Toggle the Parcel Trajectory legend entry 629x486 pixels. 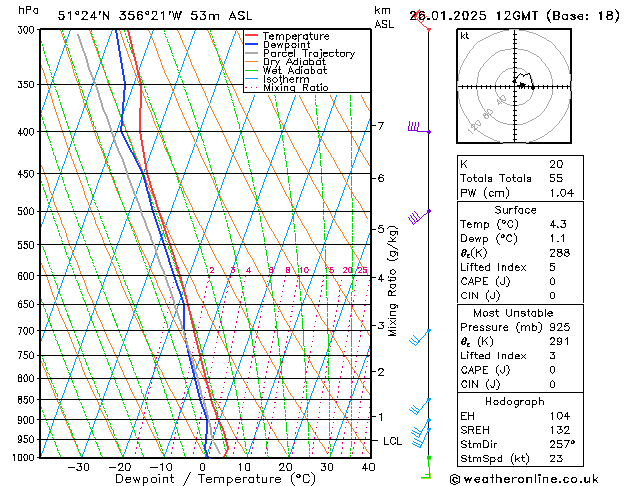[308, 54]
